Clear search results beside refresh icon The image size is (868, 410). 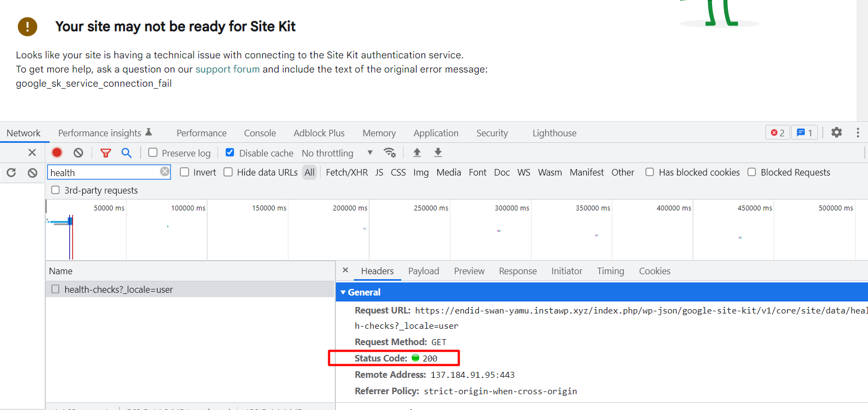coord(33,173)
